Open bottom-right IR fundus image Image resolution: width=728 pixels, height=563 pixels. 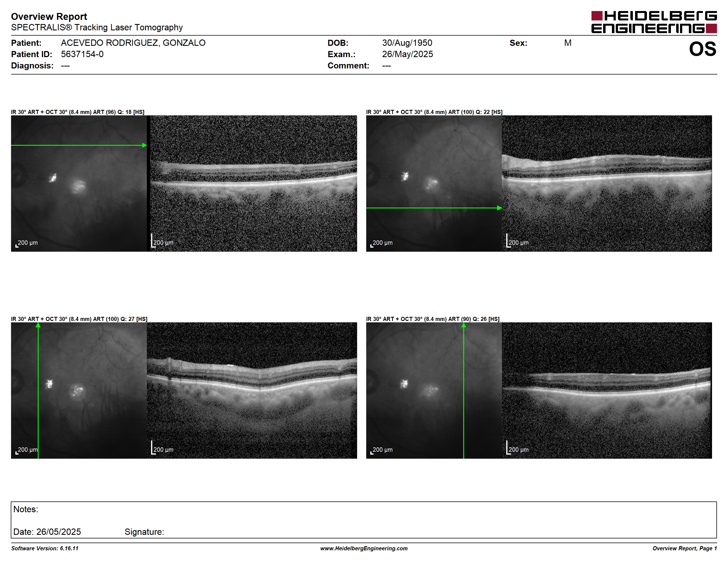pos(434,390)
